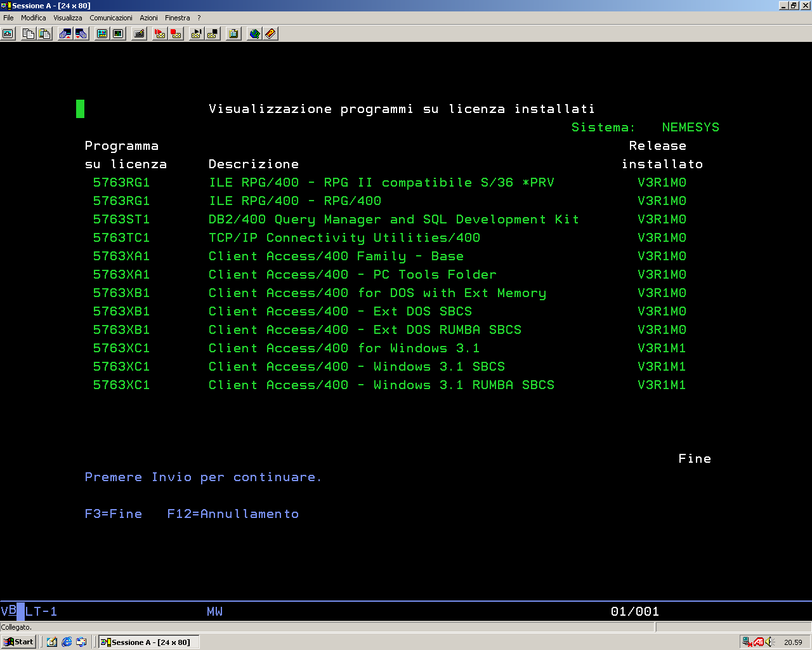Click the 'Collegato.' status bar message
812x650 pixels.
16,627
